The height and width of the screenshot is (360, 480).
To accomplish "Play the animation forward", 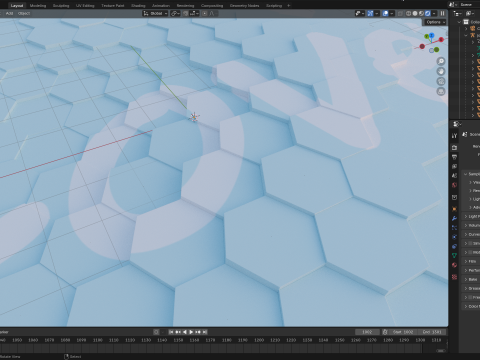I will point(191,332).
